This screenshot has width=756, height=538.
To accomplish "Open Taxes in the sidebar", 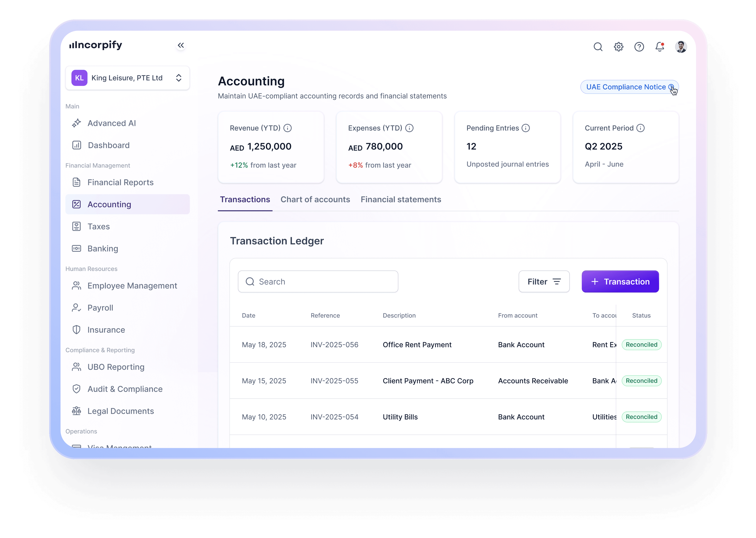I will coord(99,227).
